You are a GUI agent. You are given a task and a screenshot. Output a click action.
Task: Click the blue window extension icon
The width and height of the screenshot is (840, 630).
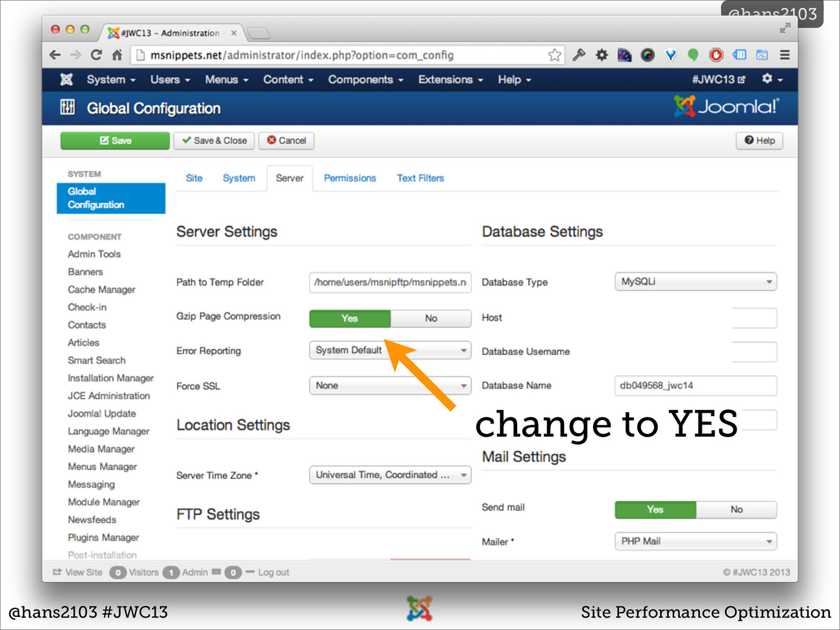739,55
